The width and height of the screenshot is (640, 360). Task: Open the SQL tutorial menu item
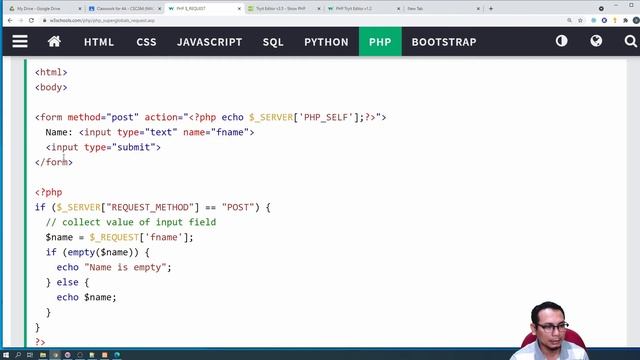click(273, 42)
